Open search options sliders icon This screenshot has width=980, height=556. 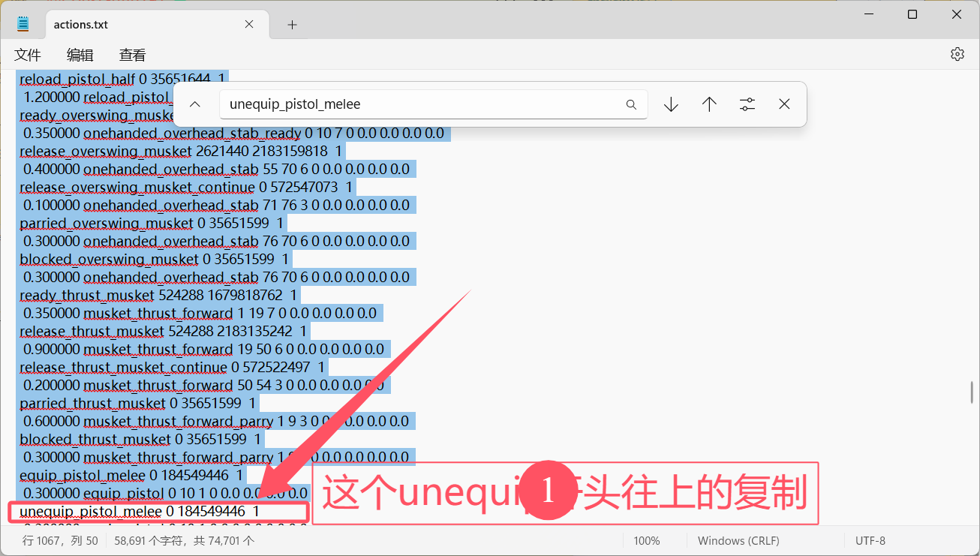747,104
